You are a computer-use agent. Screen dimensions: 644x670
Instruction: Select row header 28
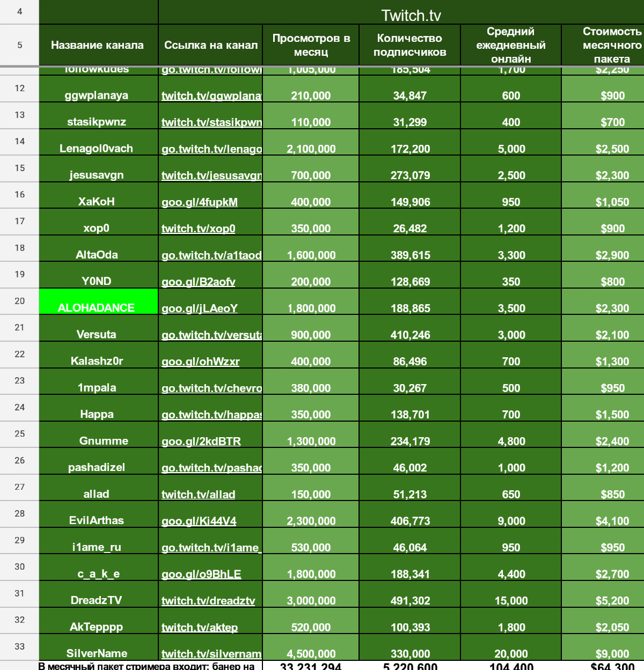(19, 514)
